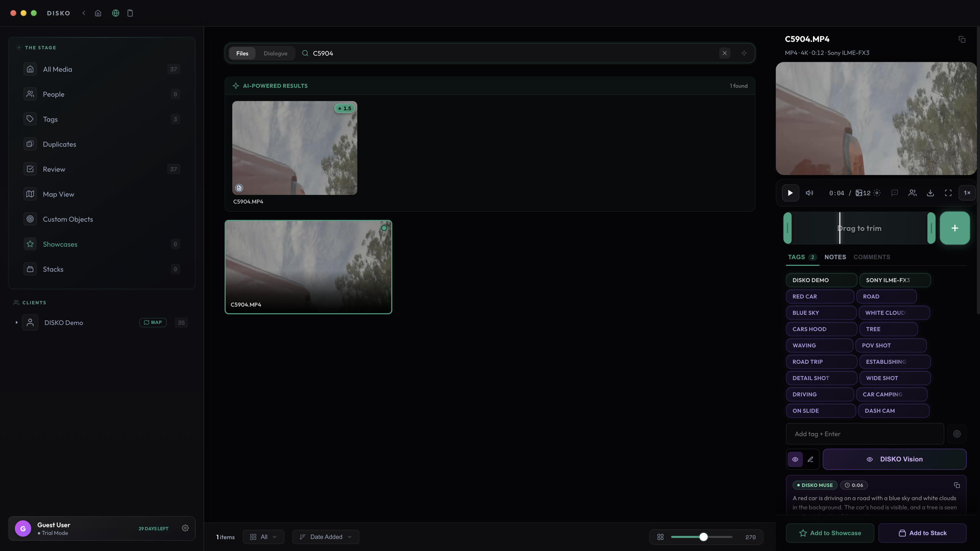Viewport: 980px width, 551px height.
Task: Copy filename icon next to C5904.MP4 title
Action: 962,39
